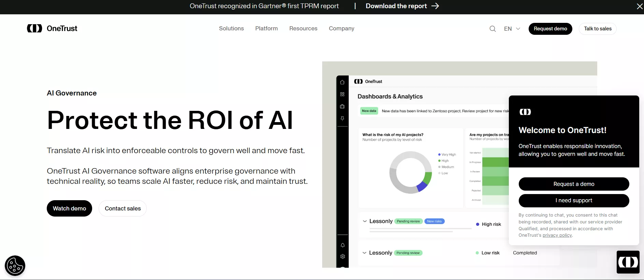This screenshot has height=280, width=644.
Task: Click the Low risk status label
Action: point(488,253)
